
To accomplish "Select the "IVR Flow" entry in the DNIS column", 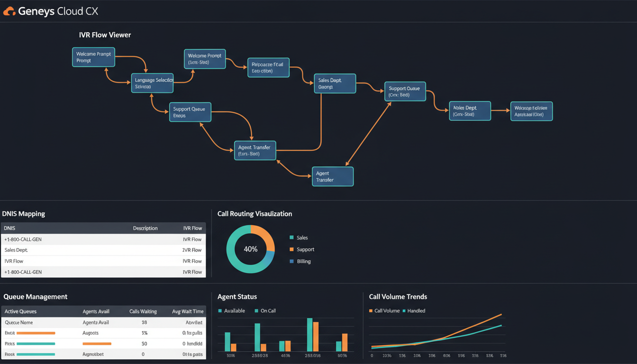I will pyautogui.click(x=14, y=261).
